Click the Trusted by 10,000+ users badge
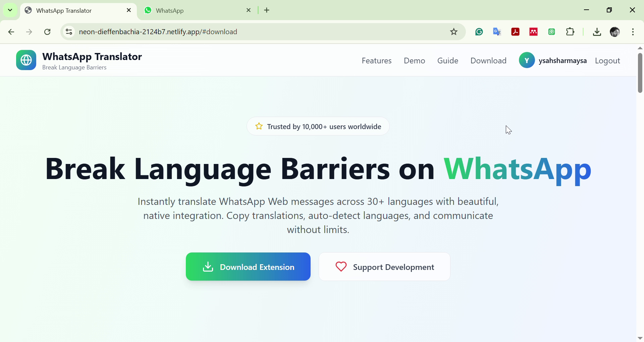 tap(318, 126)
